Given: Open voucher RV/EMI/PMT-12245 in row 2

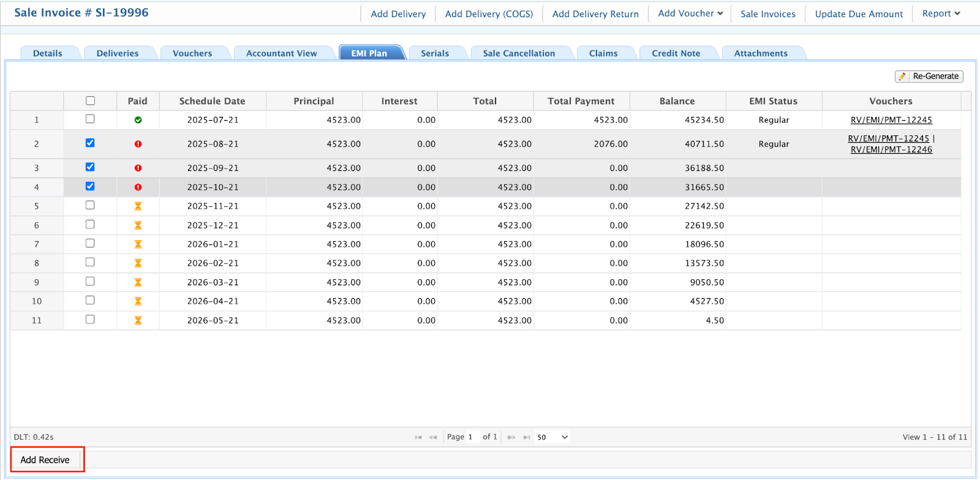Looking at the screenshot, I should (888, 138).
